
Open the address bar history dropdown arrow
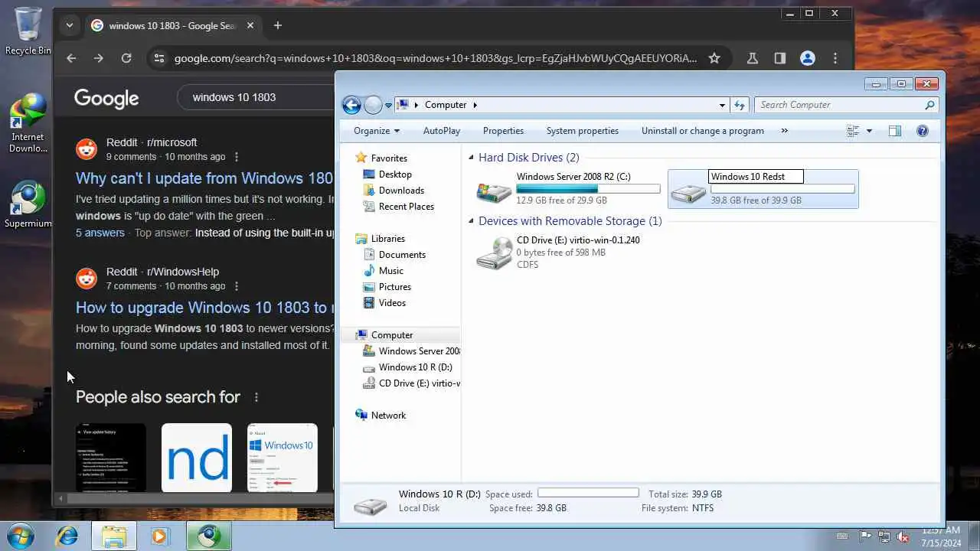722,105
